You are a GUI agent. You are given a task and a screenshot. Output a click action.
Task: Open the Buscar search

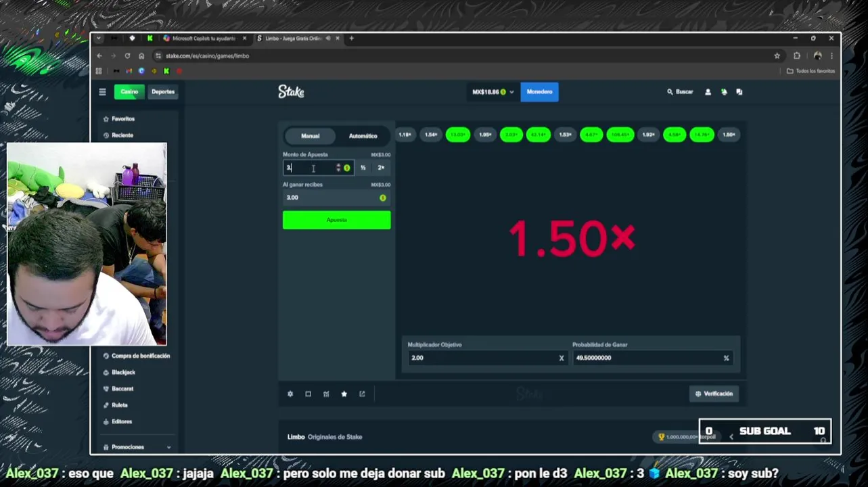coord(680,92)
